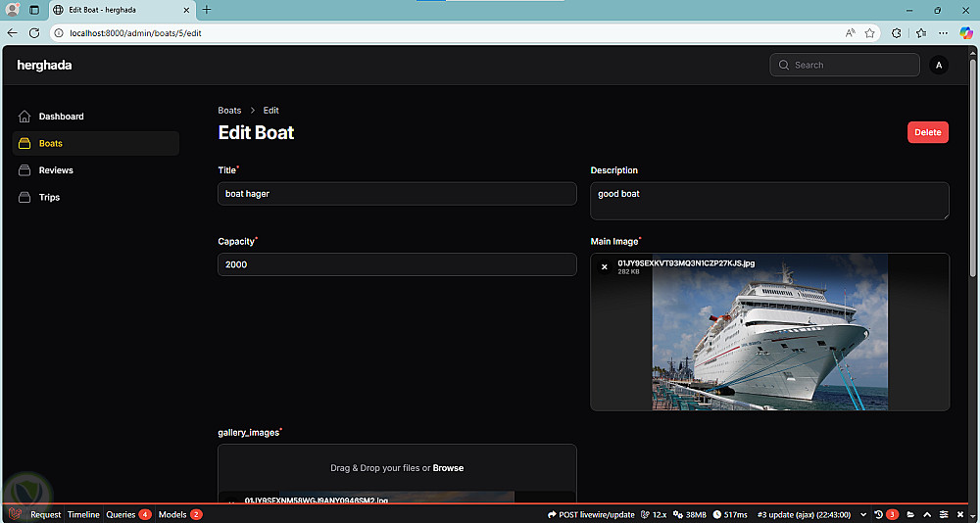Close the debugbar with the X icon

[x=960, y=515]
